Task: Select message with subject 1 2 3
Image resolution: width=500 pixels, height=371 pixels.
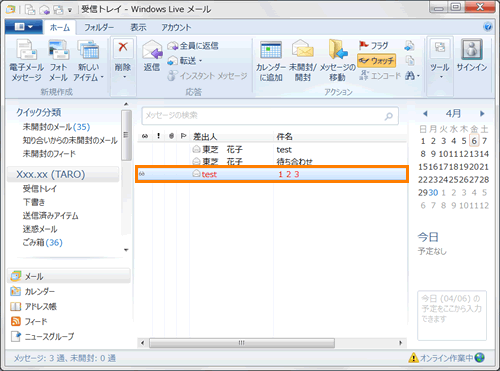Action: tap(272, 174)
